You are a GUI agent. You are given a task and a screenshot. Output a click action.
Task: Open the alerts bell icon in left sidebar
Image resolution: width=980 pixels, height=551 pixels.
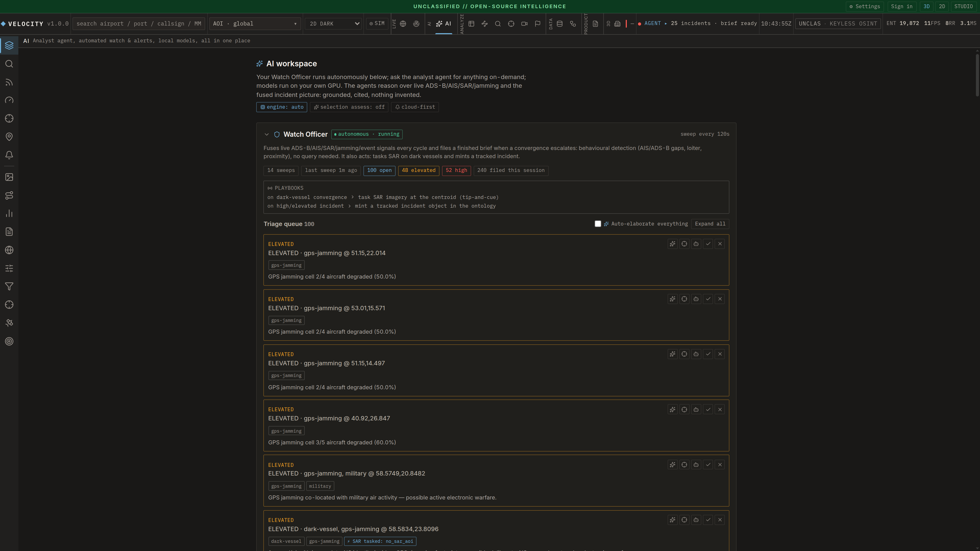click(9, 155)
